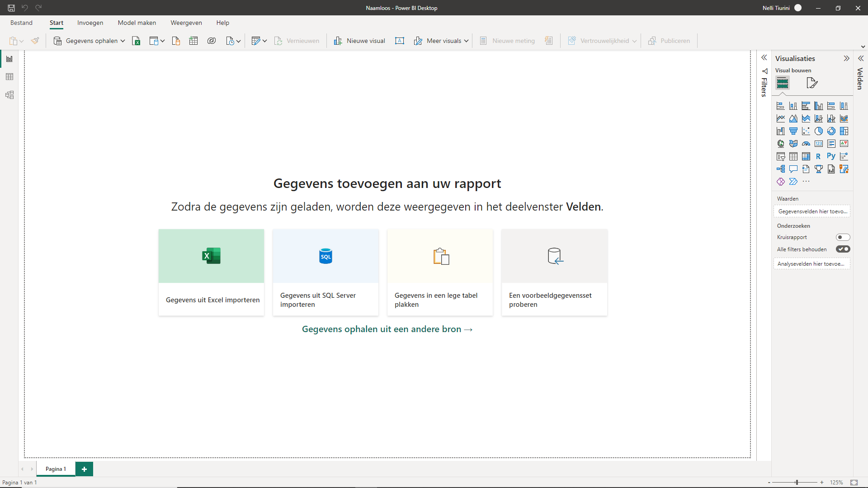Open the Gegevens ophalen dropdown arrow

click(x=123, y=41)
